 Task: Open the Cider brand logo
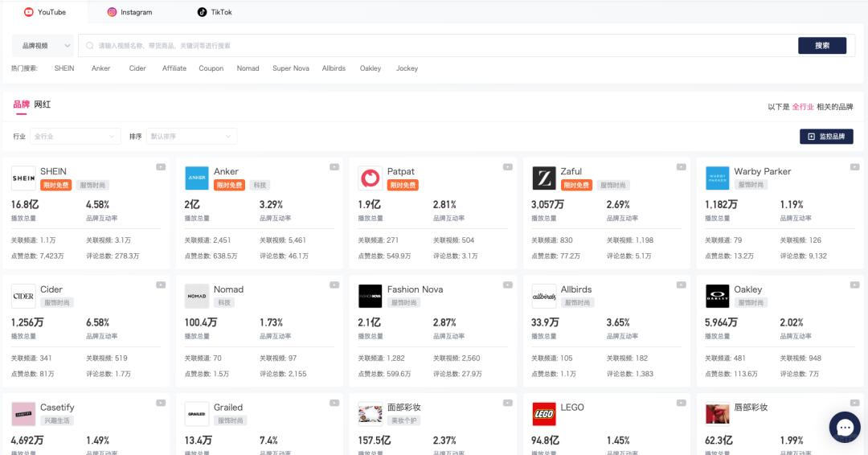(x=24, y=296)
